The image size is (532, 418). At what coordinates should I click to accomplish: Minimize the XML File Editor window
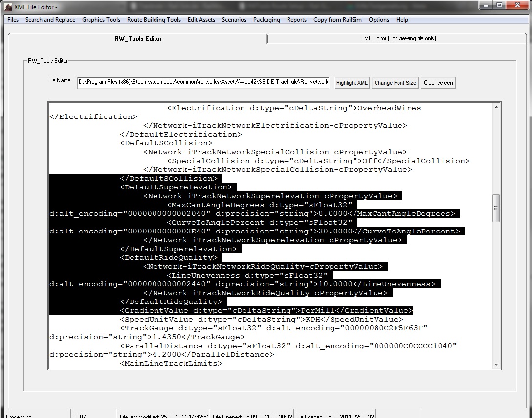[487, 5]
